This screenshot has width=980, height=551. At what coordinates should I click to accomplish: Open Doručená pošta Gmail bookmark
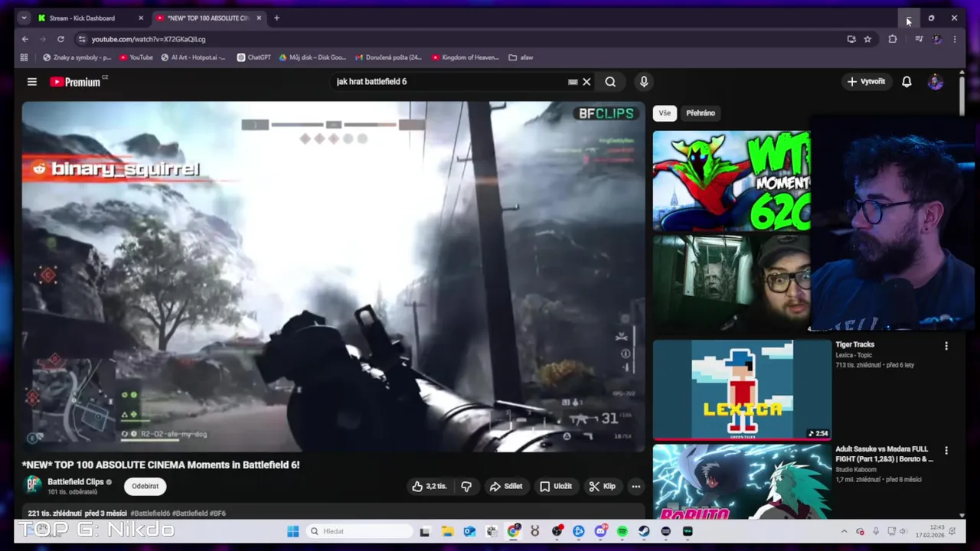389,57
